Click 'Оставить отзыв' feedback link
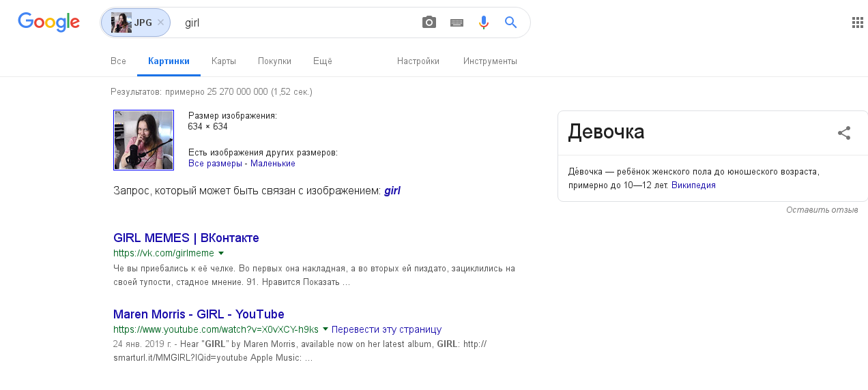The image size is (868, 390). (x=822, y=210)
